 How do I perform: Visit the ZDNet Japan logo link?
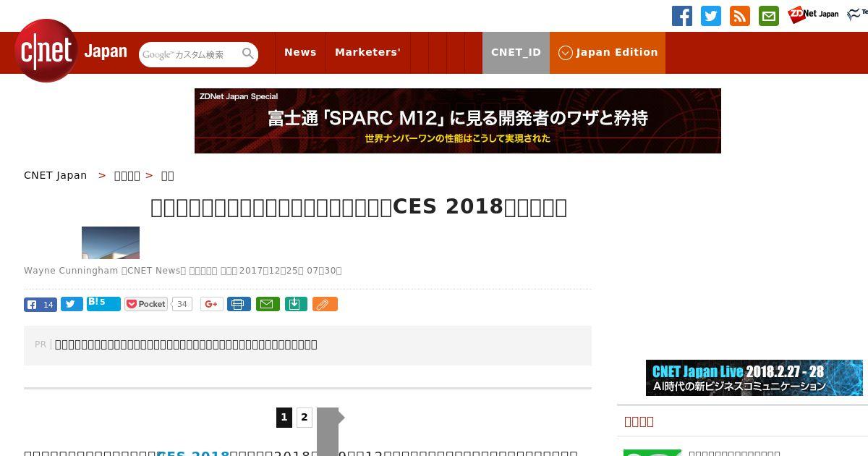pos(813,14)
